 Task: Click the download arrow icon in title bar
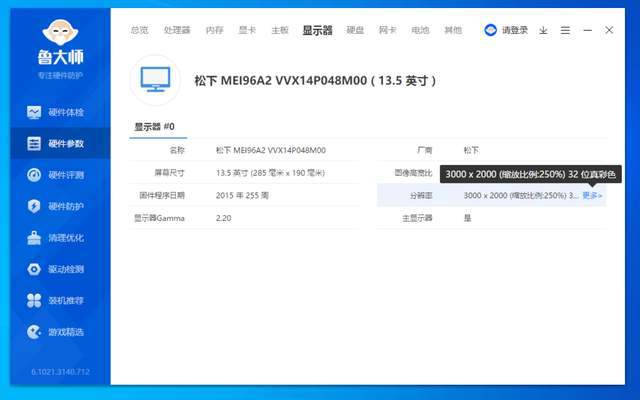coord(543,30)
